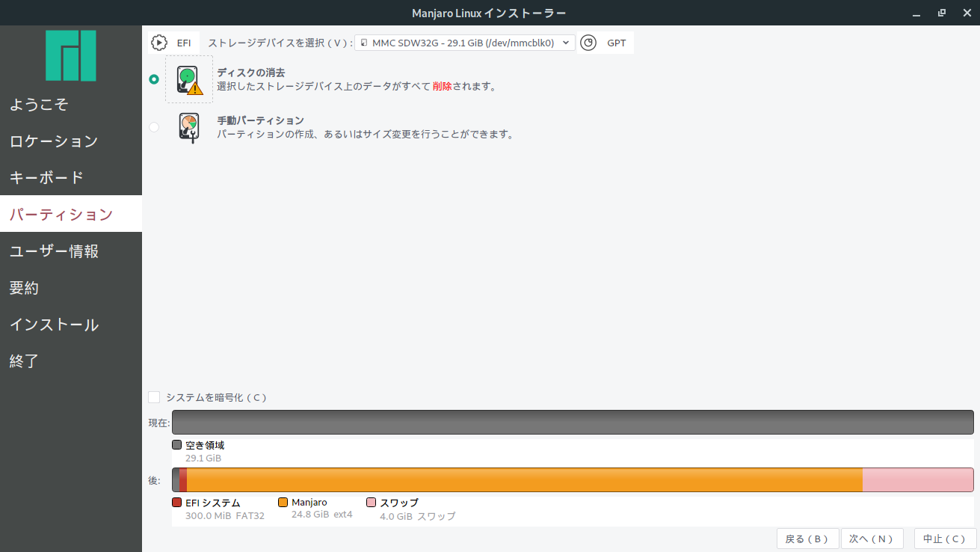Viewport: 980px width, 552px height.
Task: Click the 29.1 GiB free space size text
Action: coord(203,458)
